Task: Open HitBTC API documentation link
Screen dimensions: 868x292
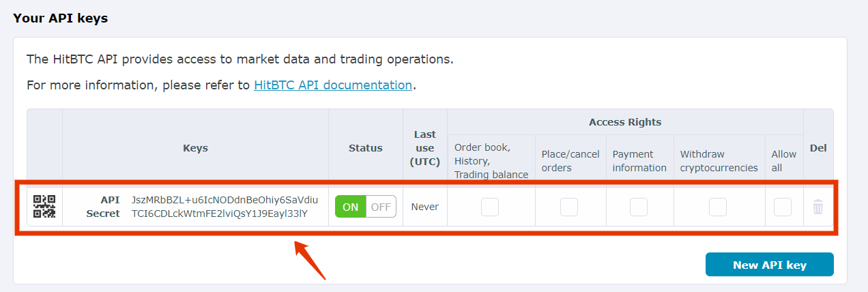Action: pos(333,85)
